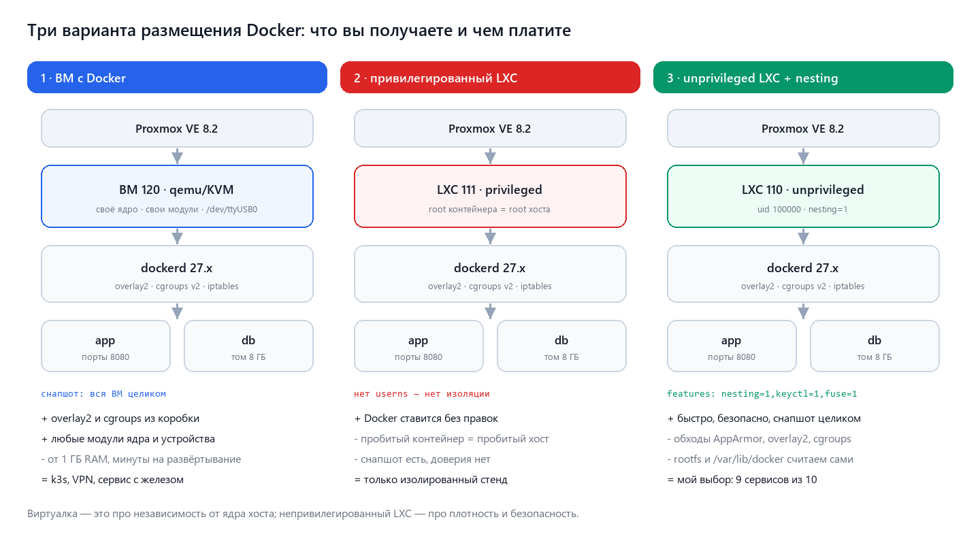980x558 pixels.
Task: Click Proxmox VE 8.2 box in VM column
Action: [x=177, y=128]
